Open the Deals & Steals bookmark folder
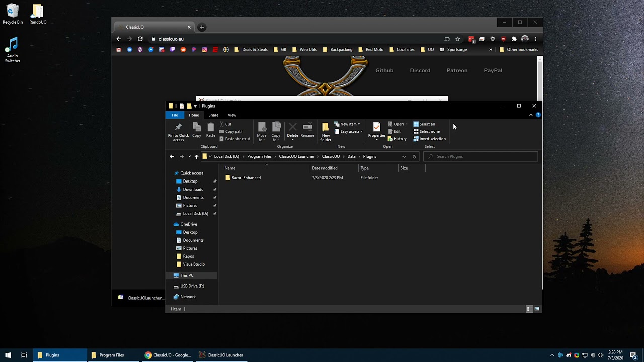Screen dimensions: 644x362 (251, 50)
